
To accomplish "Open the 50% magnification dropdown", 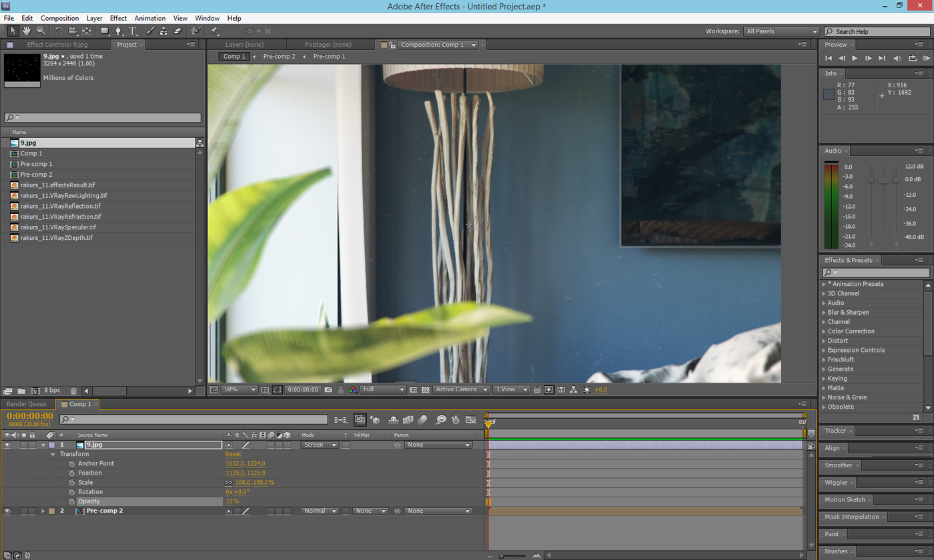I will coord(240,389).
